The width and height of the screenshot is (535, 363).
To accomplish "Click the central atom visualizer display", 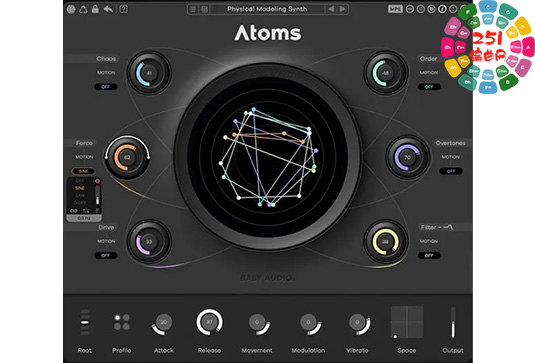I will tap(268, 157).
